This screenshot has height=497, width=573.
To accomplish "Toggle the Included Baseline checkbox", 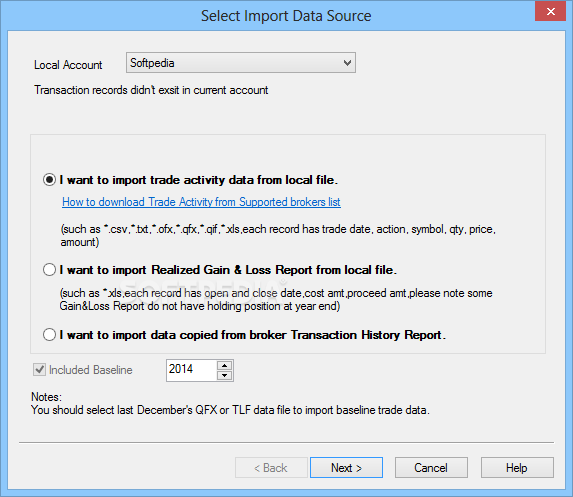I will pyautogui.click(x=39, y=369).
